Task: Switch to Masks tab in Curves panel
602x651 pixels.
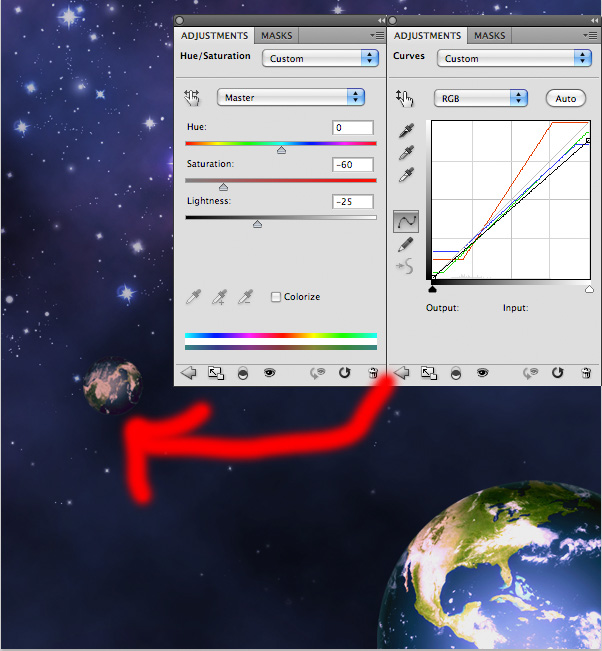Action: pyautogui.click(x=489, y=36)
